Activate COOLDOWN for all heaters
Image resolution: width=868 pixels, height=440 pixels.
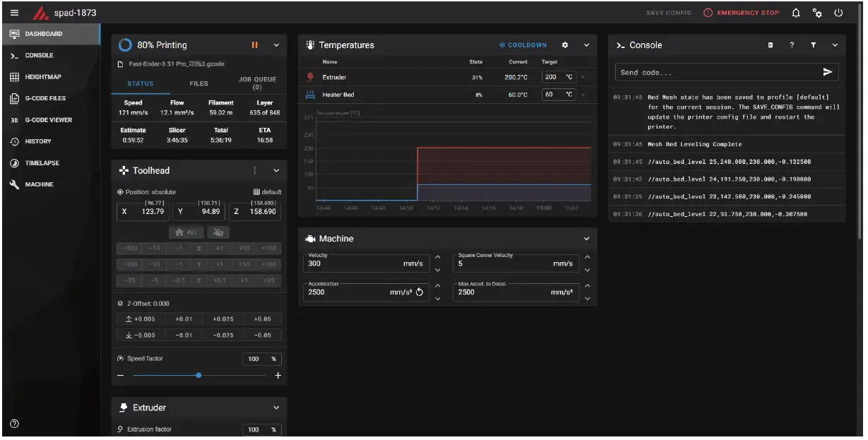pos(522,44)
